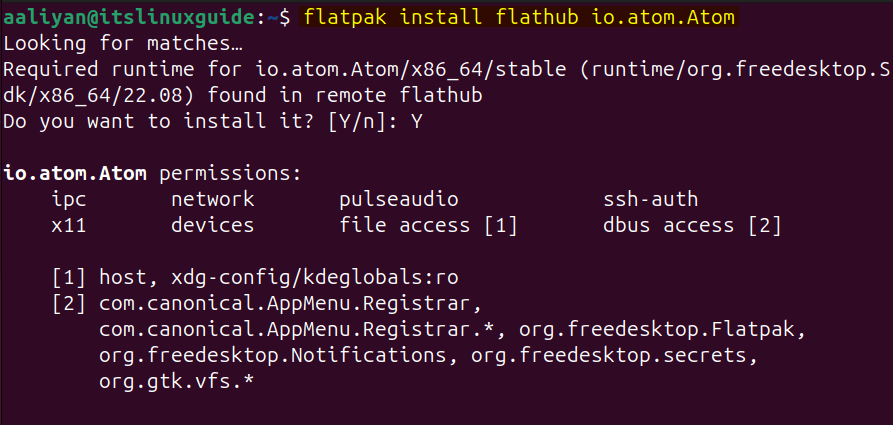This screenshot has height=425, width=893.
Task: Click the "x11" permission entry
Action: [69, 226]
